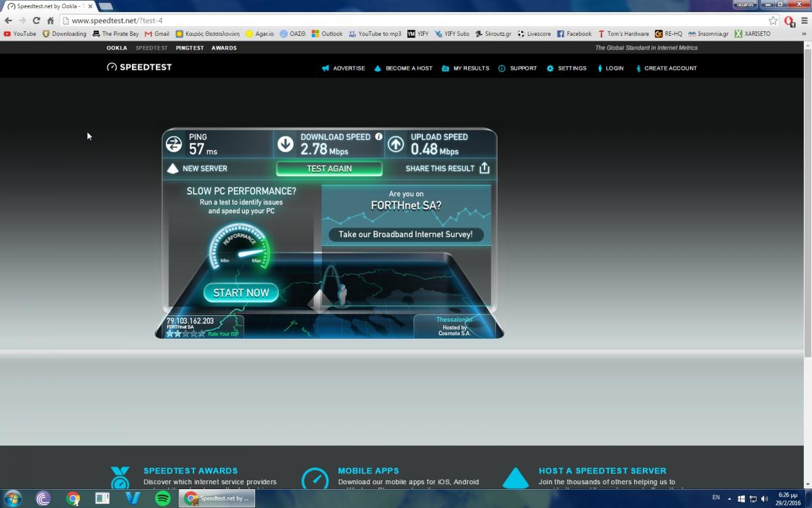Bookmark this page with the star icon

pyautogui.click(x=773, y=21)
